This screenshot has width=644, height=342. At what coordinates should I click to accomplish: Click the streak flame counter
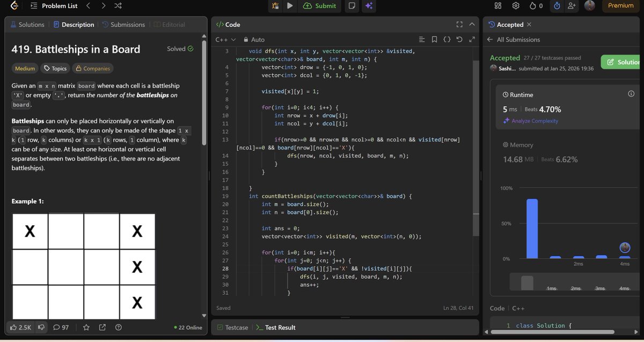pyautogui.click(x=536, y=6)
